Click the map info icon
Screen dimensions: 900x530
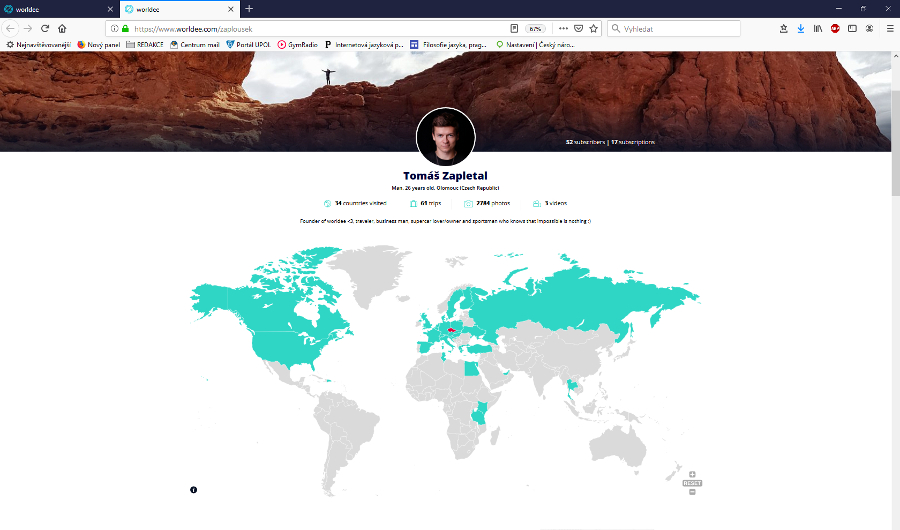[x=193, y=489]
